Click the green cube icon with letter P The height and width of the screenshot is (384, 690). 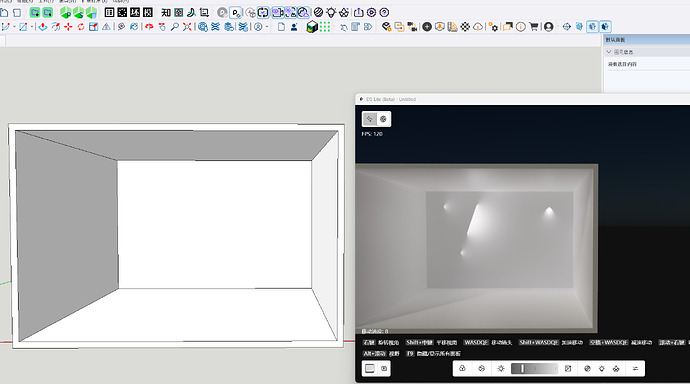click(x=66, y=12)
